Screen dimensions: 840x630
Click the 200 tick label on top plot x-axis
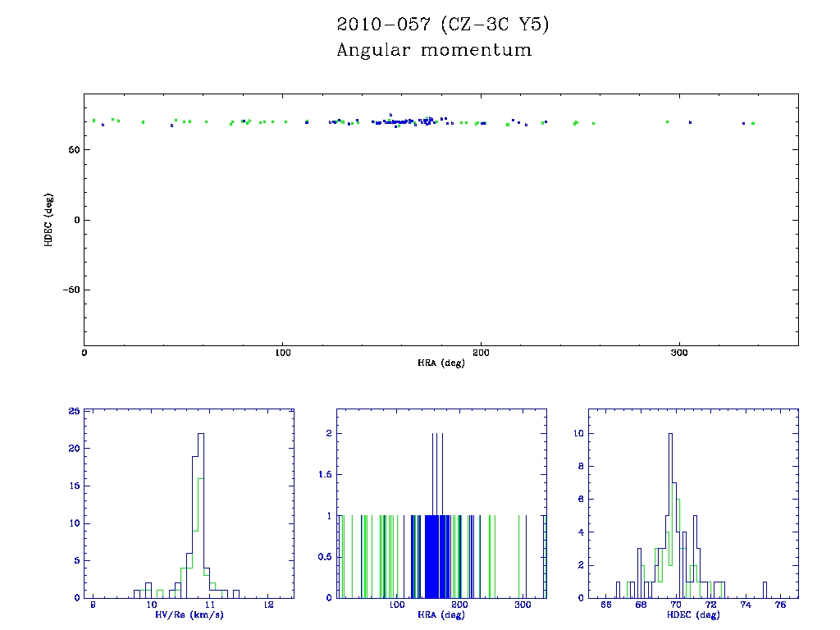click(481, 353)
